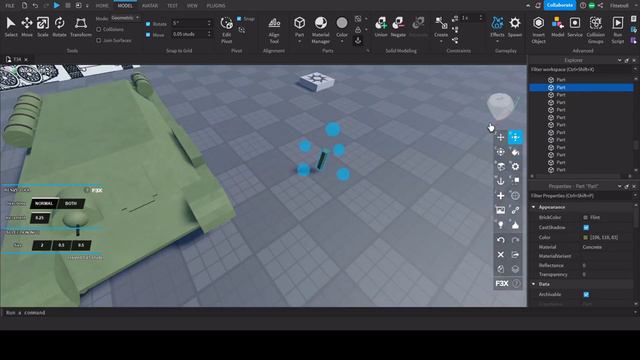Open the Spawn gameplay tool
The width and height of the screenshot is (640, 360).
click(515, 27)
